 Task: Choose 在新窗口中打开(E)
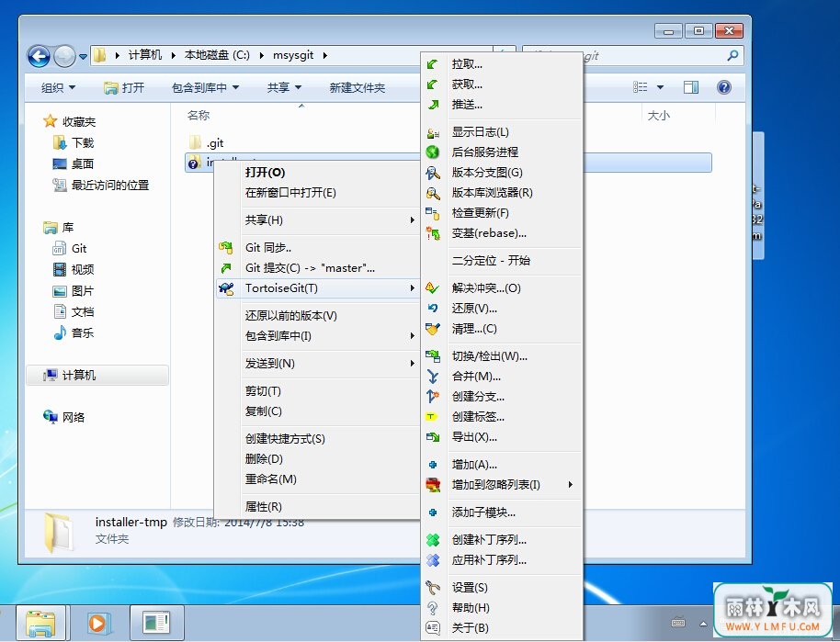[x=290, y=193]
